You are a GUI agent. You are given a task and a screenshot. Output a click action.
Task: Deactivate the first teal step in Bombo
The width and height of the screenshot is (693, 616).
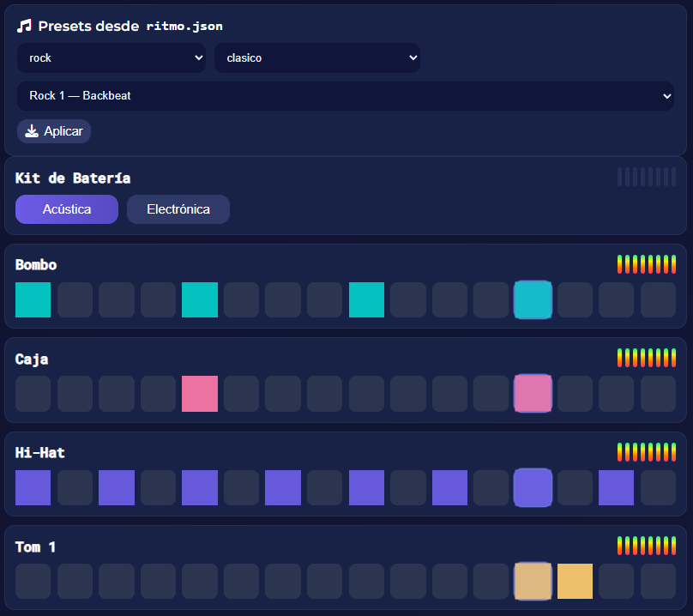(33, 300)
